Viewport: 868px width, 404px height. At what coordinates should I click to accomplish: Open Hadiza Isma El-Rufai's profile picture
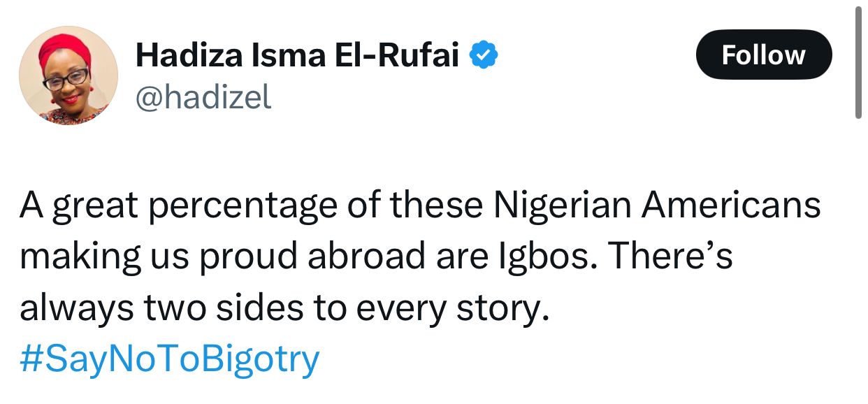[x=68, y=75]
